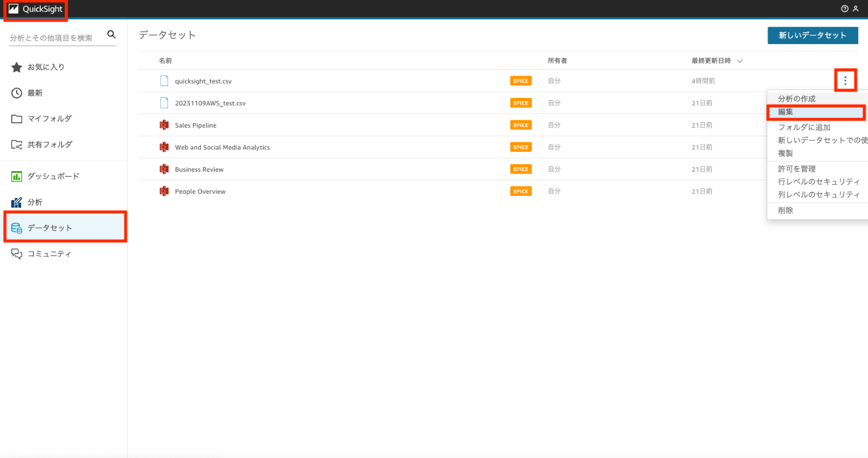Choose 編集 in the context menu
868x458 pixels.
tap(816, 112)
